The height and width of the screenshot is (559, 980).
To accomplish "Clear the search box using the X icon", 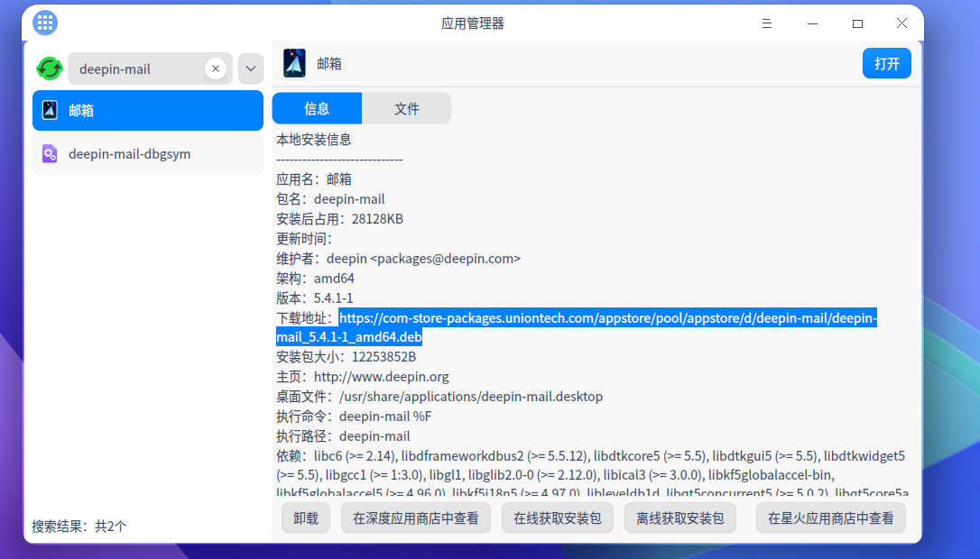I will 216,68.
